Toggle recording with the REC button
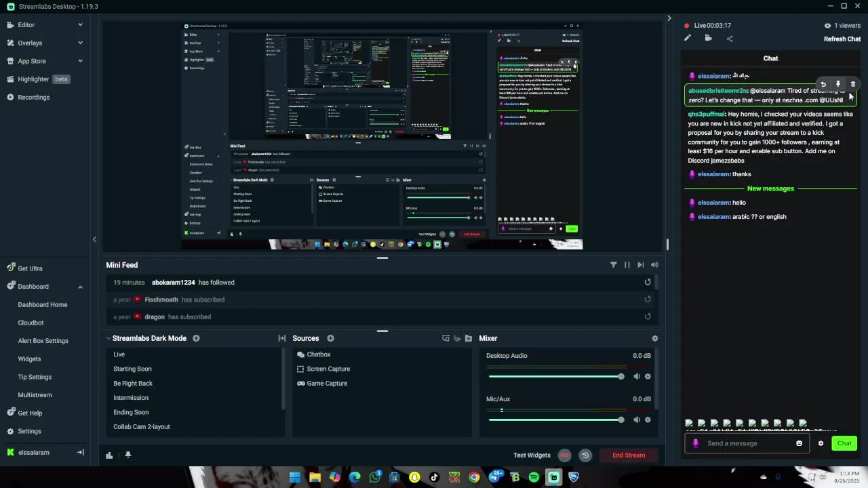 pyautogui.click(x=565, y=455)
